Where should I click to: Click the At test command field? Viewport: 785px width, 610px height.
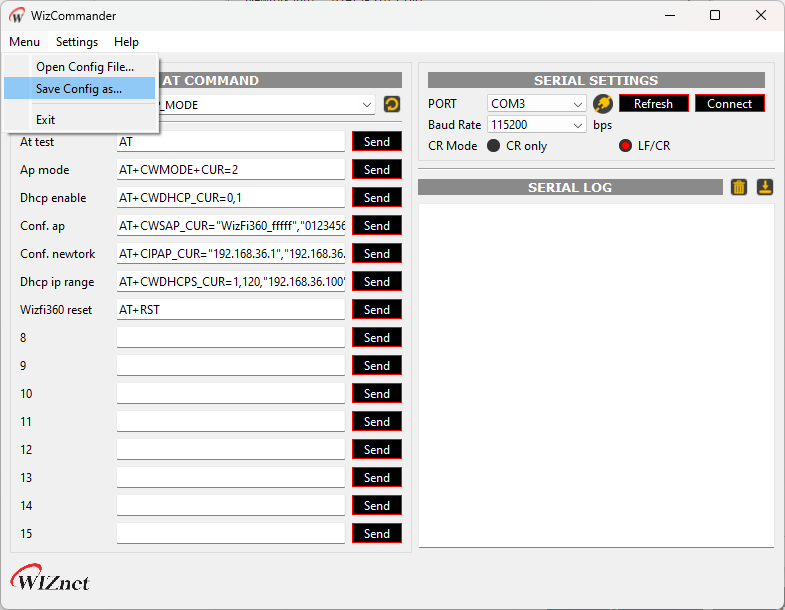tap(231, 142)
